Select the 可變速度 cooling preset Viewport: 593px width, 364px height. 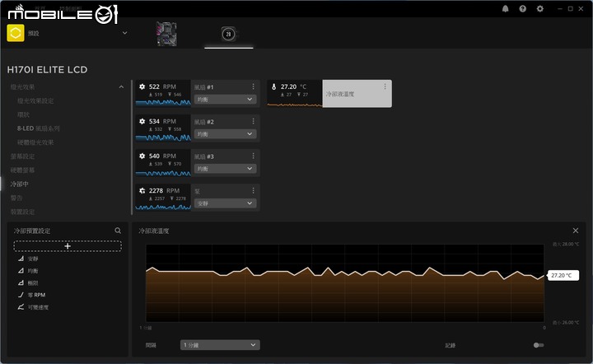pos(38,307)
